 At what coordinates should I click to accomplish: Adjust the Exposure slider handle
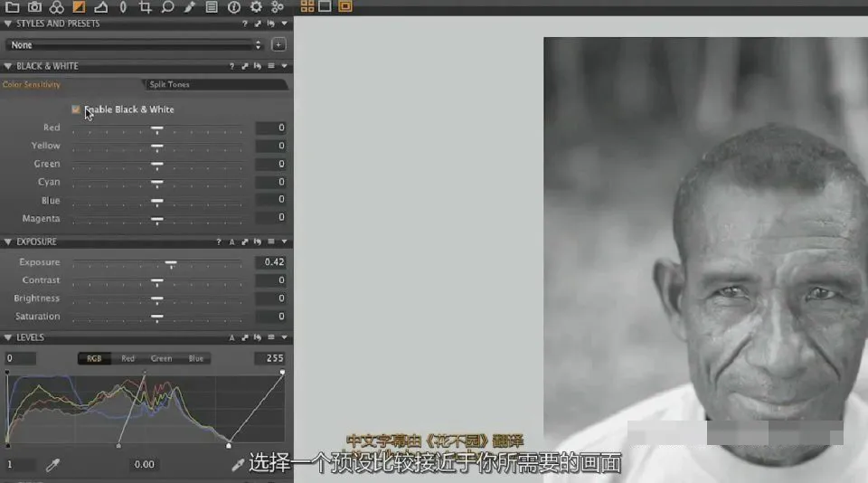point(171,263)
